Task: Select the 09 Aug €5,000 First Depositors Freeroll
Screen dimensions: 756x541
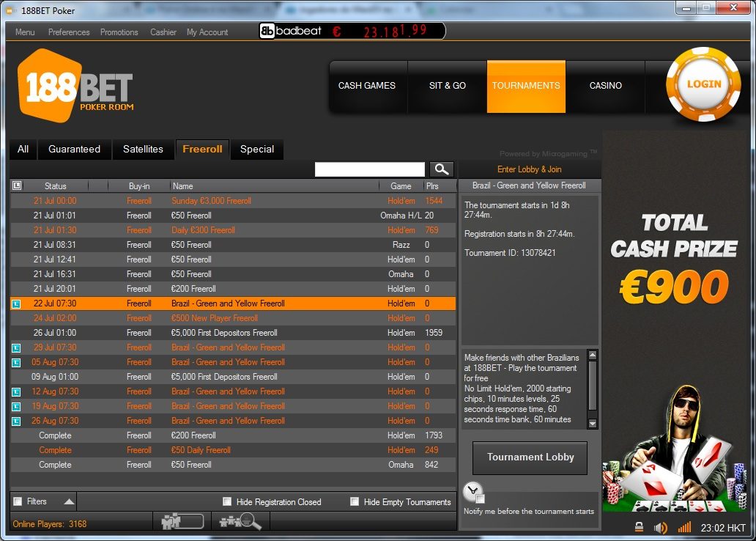Action: 233,377
